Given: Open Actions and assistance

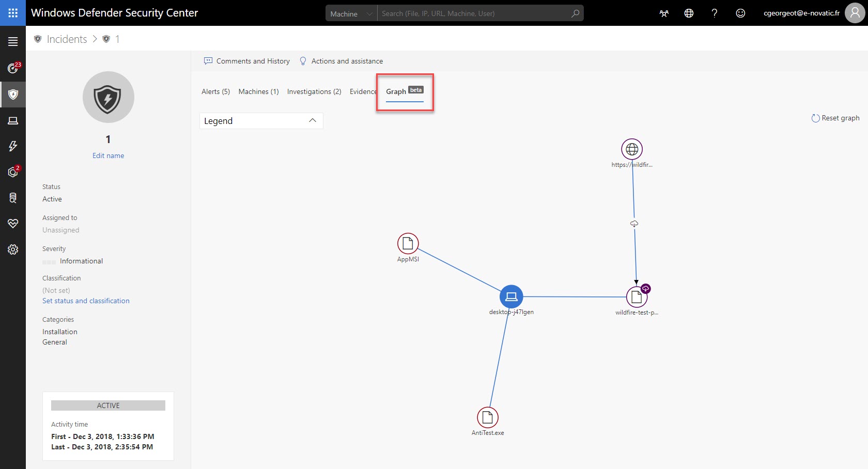Looking at the screenshot, I should point(342,61).
